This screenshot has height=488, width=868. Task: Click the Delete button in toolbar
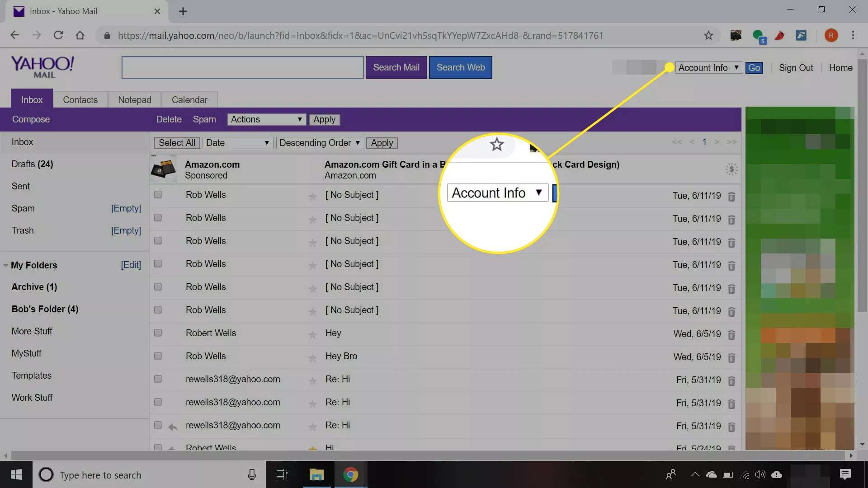click(x=169, y=119)
